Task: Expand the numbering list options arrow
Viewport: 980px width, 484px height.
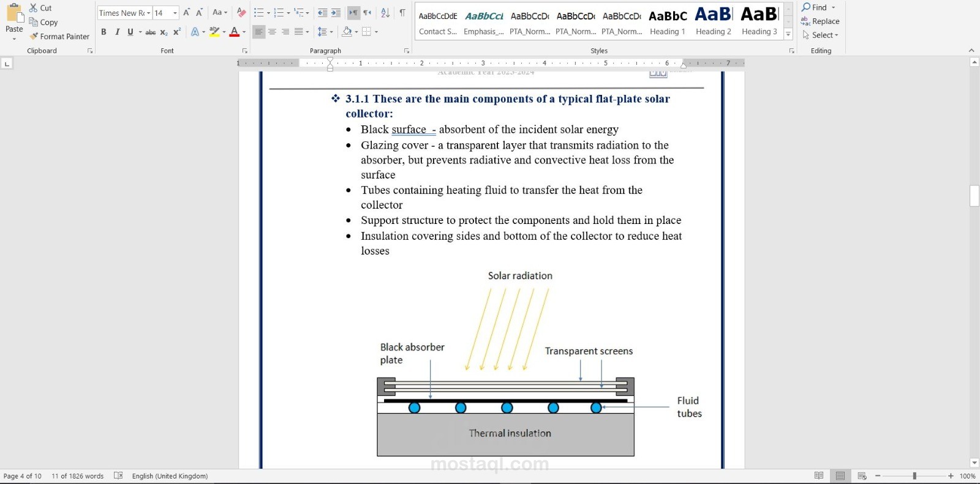Action: (288, 13)
